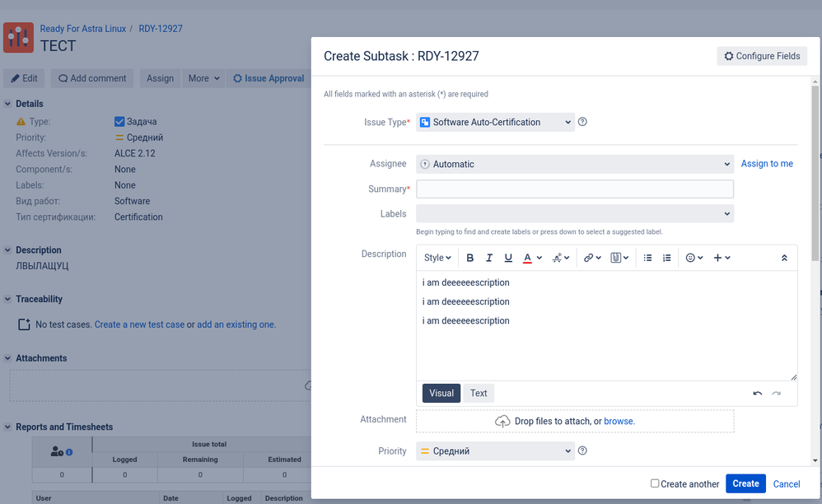Open the Assignee dropdown
Viewport: 822px width, 504px height.
click(x=575, y=164)
